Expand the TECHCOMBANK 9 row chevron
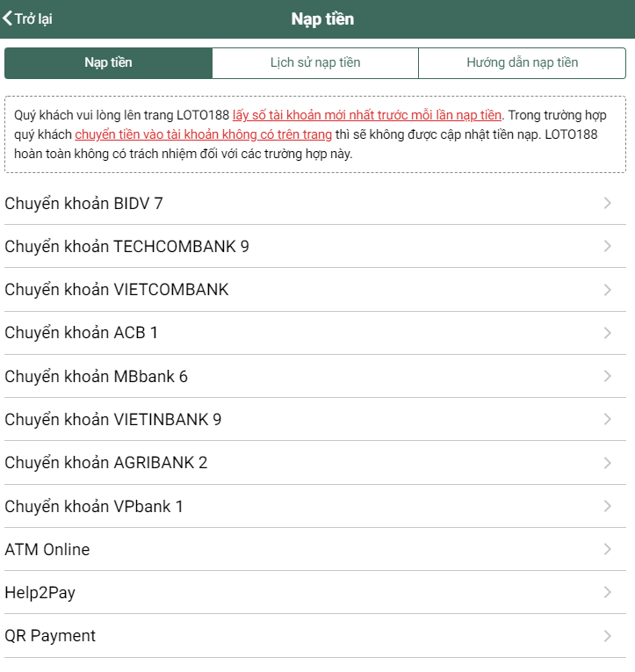This screenshot has width=635, height=672. click(x=607, y=247)
